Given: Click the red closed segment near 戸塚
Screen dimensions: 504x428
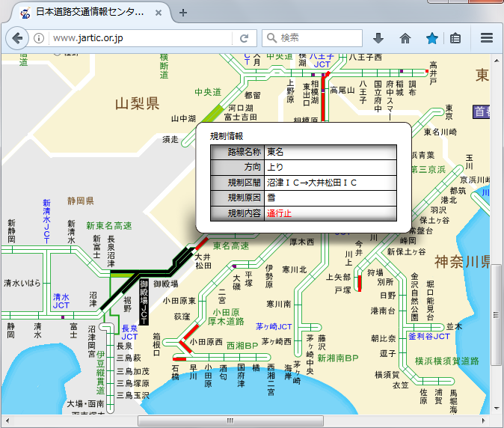Looking at the screenshot, I should tap(360, 284).
